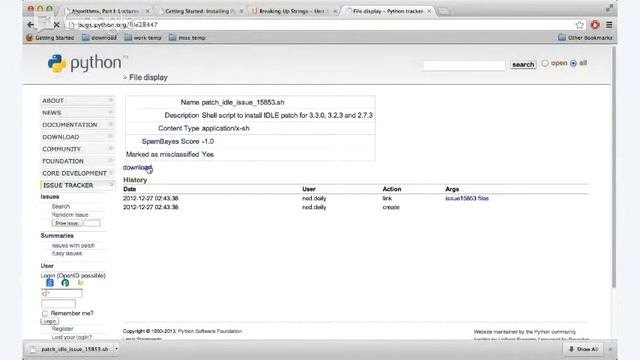This screenshot has height=360, width=640.
Task: Open downloaded patch_idle_issue_15853.sh file item
Action: [69, 349]
